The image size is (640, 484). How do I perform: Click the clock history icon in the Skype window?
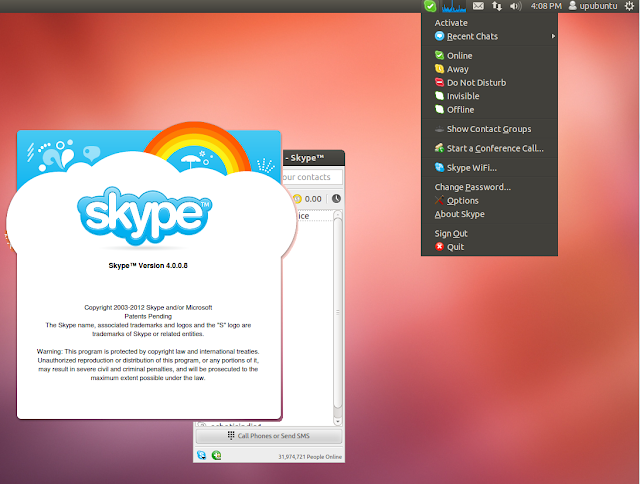click(336, 199)
